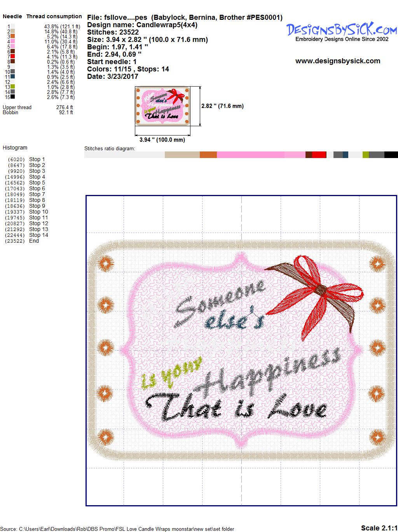Click the DesignsBySick.com logo
Viewport: 398px width, 532px height.
pyautogui.click(x=342, y=30)
